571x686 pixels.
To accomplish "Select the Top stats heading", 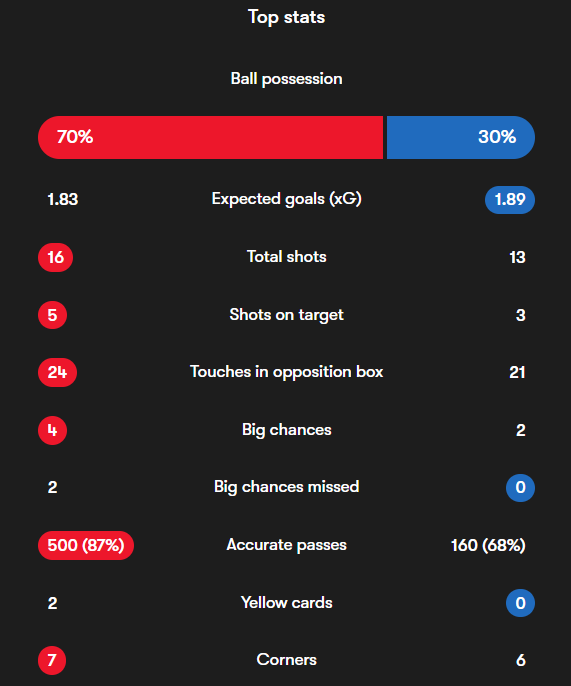I will click(x=287, y=18).
